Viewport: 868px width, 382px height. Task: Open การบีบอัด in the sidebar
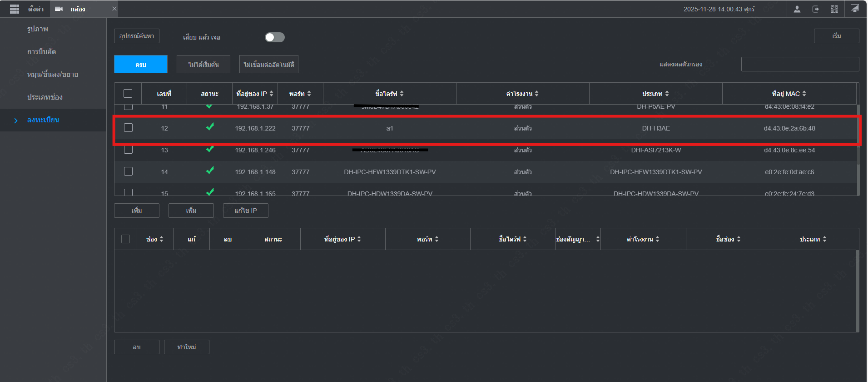41,52
